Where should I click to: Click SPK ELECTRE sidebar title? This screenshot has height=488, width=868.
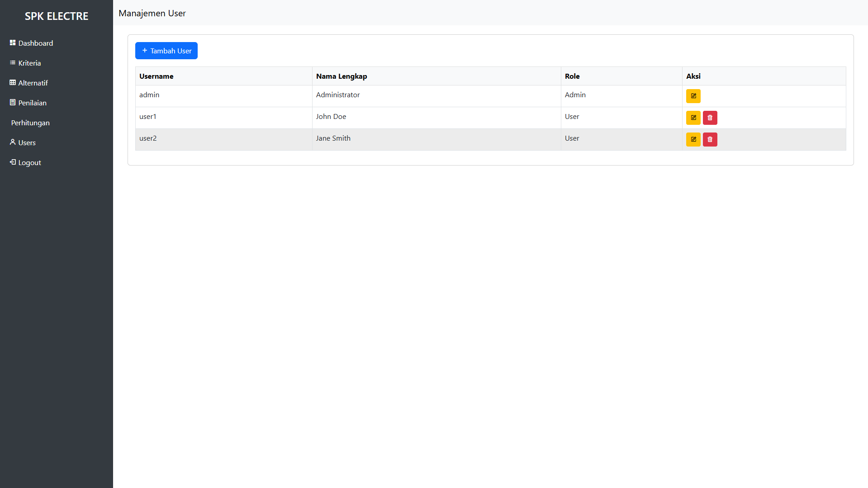[x=57, y=16]
